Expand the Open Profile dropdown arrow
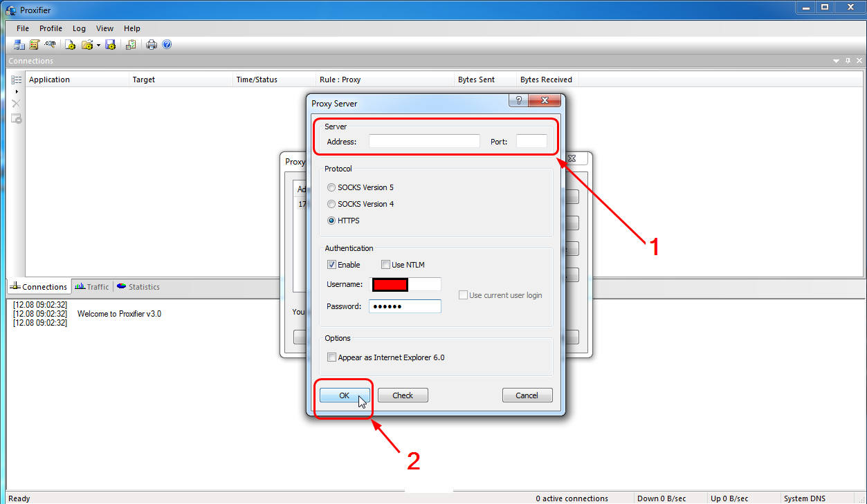Viewport: 867px width, 504px height. 98,45
